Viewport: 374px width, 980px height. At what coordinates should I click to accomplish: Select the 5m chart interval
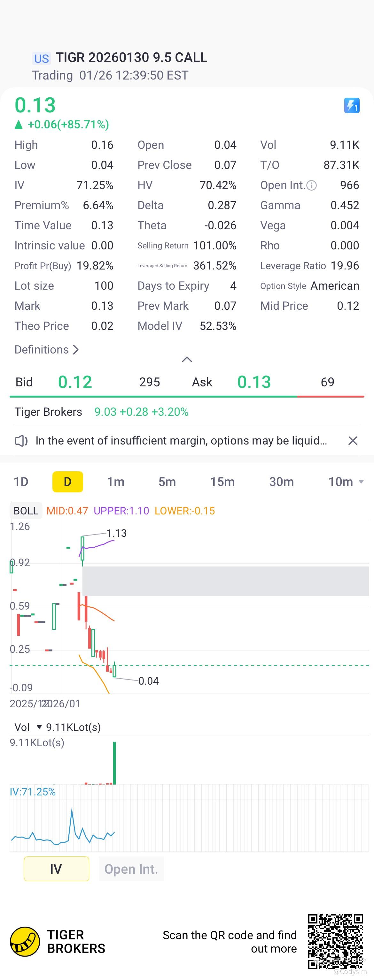pyautogui.click(x=167, y=482)
